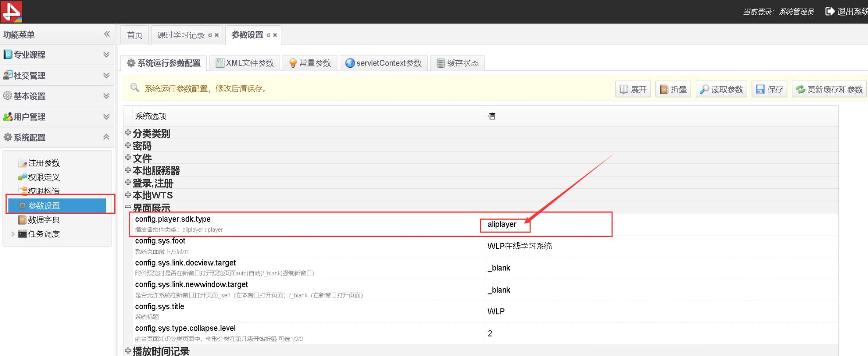
Task: Click the 折叠 button
Action: 673,89
